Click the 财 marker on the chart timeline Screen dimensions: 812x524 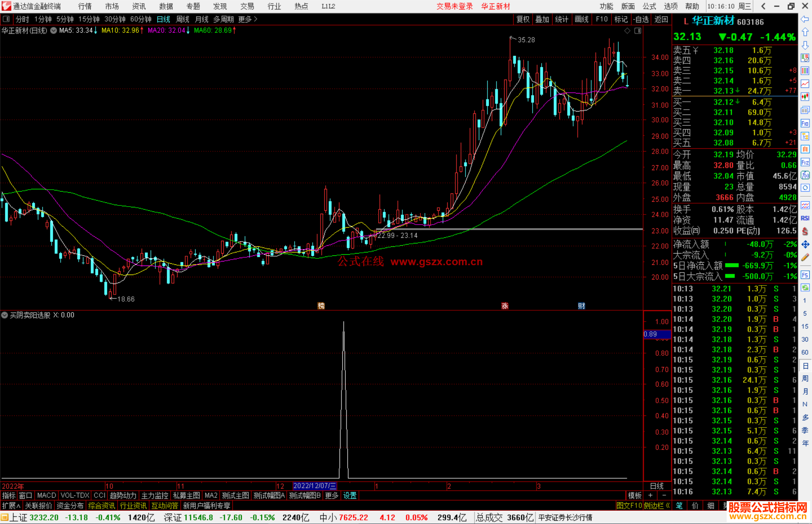click(581, 306)
